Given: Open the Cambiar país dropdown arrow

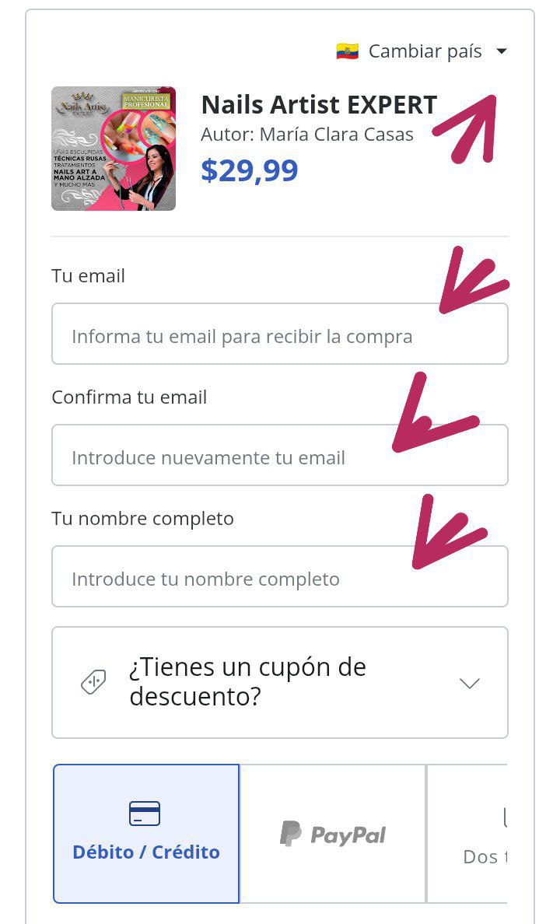Looking at the screenshot, I should pyautogui.click(x=502, y=51).
